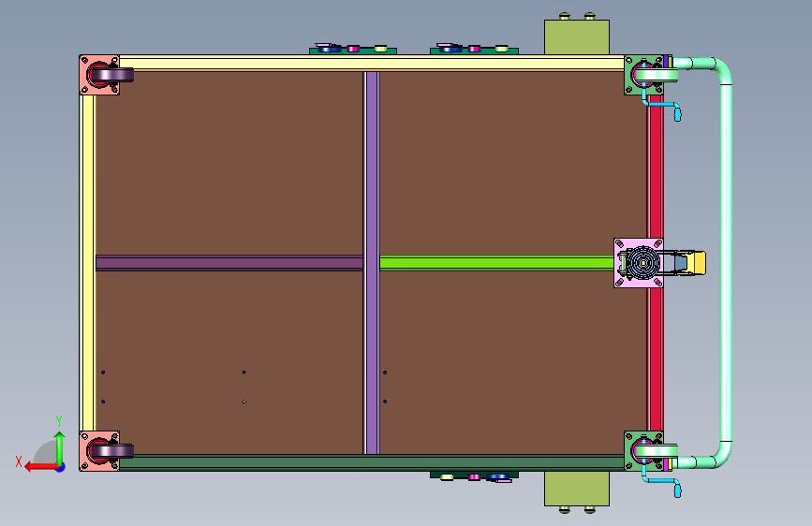This screenshot has width=812, height=526.
Task: Select the bright green horizontal beam
Action: (x=496, y=263)
